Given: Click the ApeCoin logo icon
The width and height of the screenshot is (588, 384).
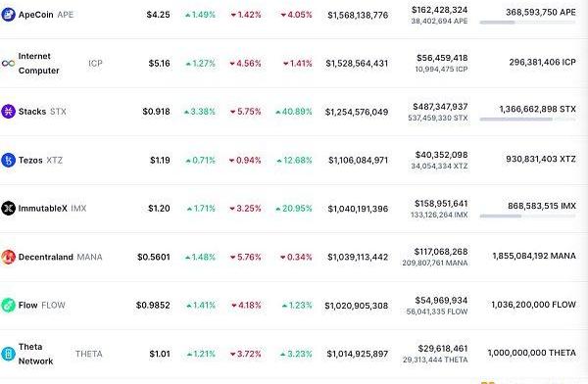Looking at the screenshot, I should click(8, 15).
